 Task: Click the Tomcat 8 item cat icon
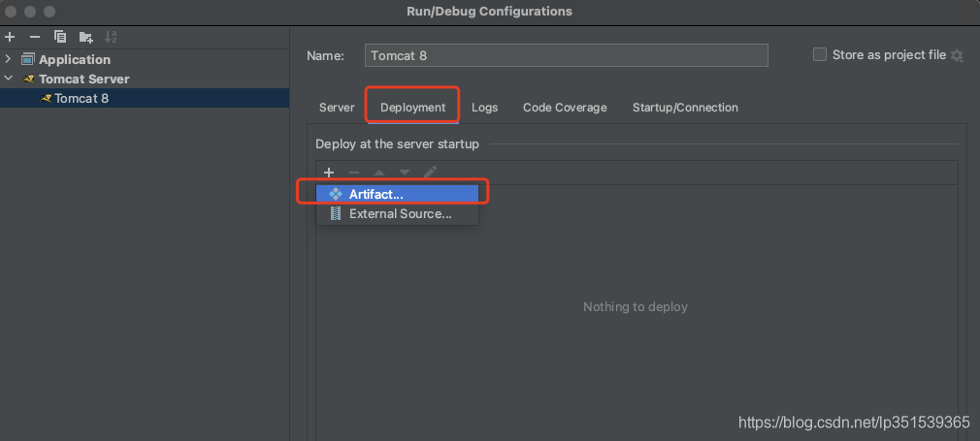(46, 98)
